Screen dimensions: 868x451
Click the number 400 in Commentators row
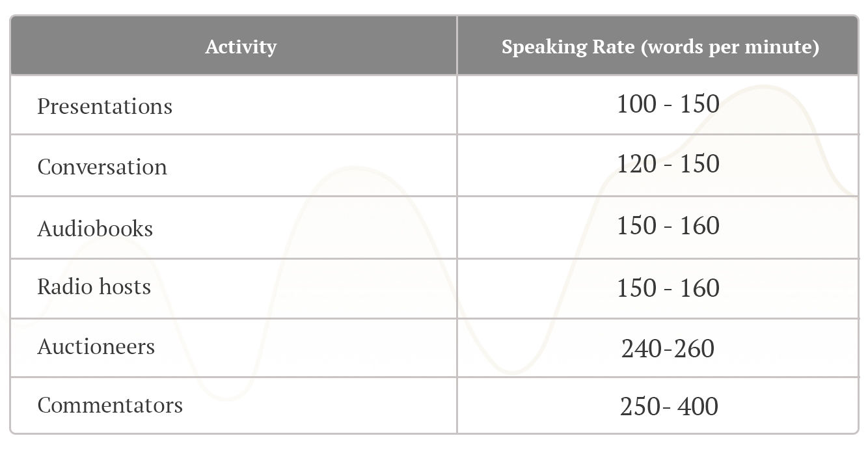(698, 407)
